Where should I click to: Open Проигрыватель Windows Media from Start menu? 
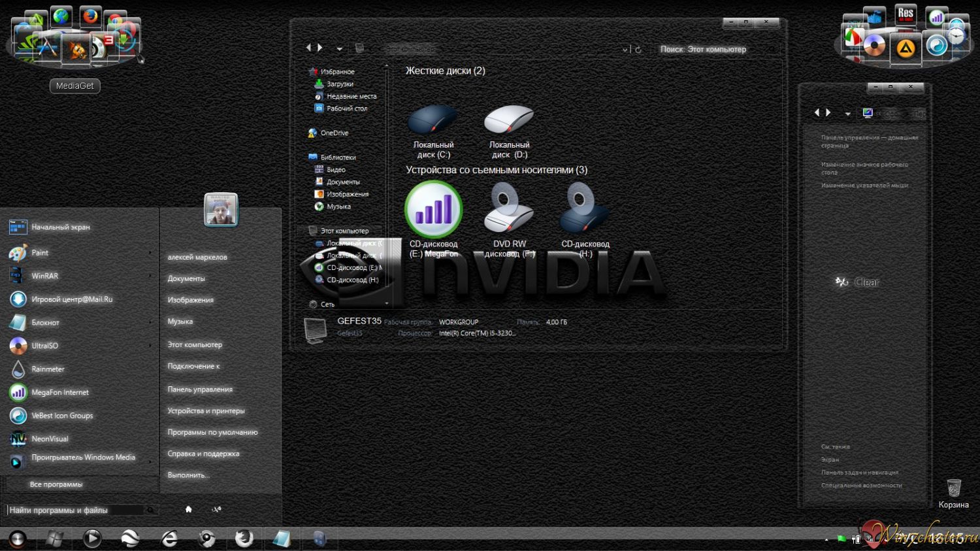point(78,460)
